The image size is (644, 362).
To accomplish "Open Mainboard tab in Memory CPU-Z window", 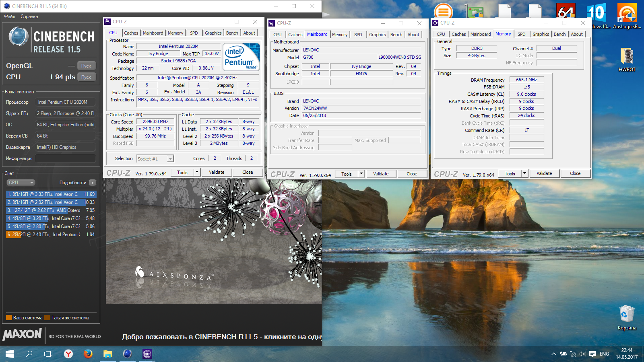I will click(x=481, y=34).
